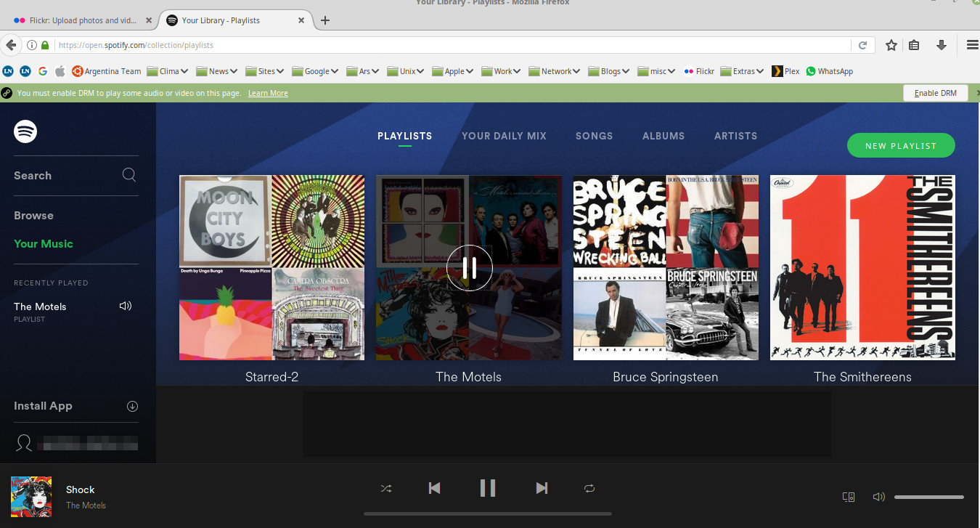Click The Motels artist name in player

[x=86, y=505]
